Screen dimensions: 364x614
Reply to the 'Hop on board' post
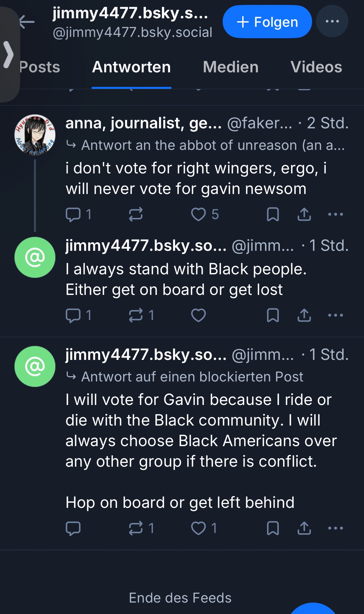73,528
